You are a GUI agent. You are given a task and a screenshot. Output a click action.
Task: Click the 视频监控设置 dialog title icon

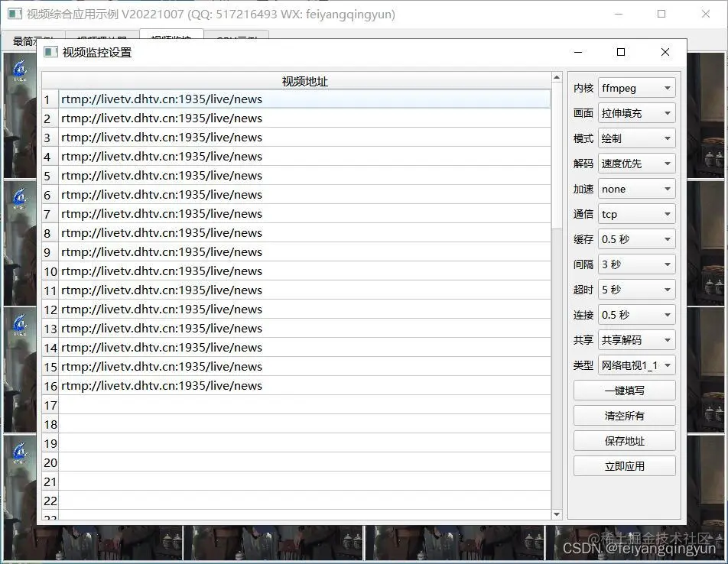point(50,52)
